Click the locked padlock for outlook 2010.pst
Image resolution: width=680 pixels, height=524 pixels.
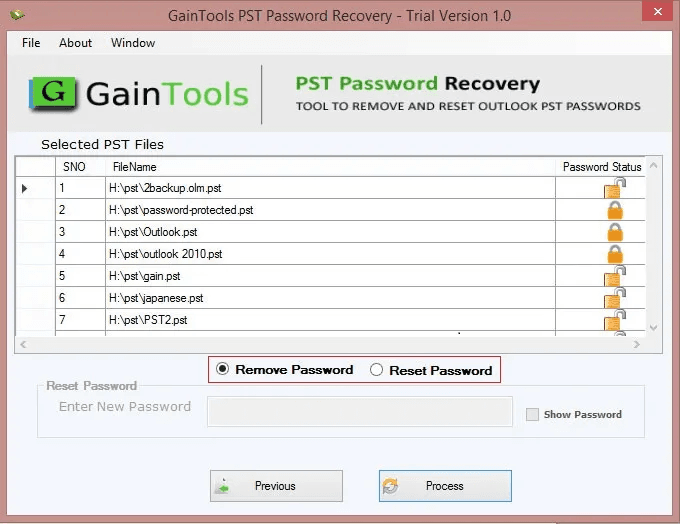(615, 254)
